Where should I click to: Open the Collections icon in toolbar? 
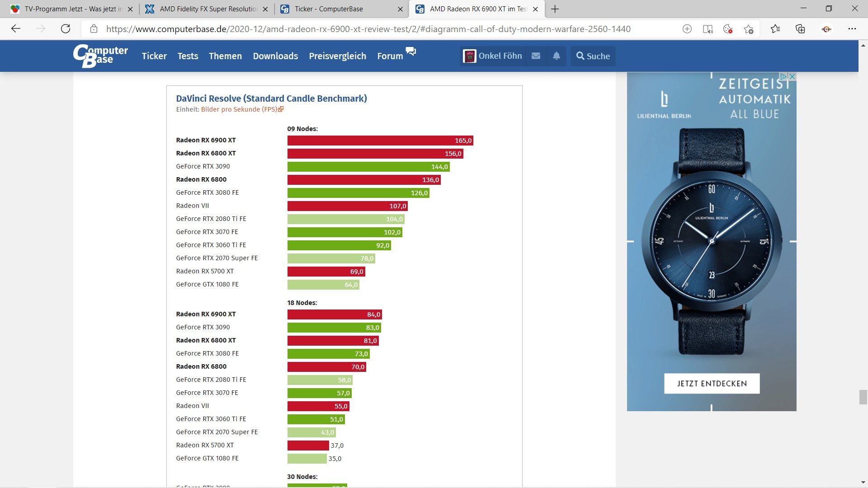[800, 29]
